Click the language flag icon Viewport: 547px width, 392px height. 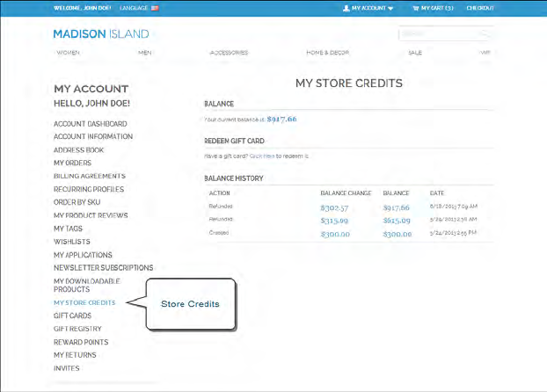click(155, 8)
